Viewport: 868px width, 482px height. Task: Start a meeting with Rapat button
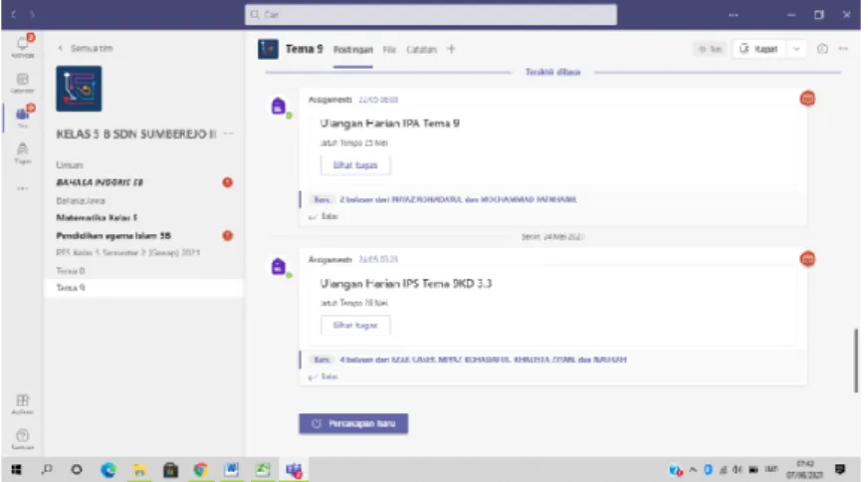(759, 49)
